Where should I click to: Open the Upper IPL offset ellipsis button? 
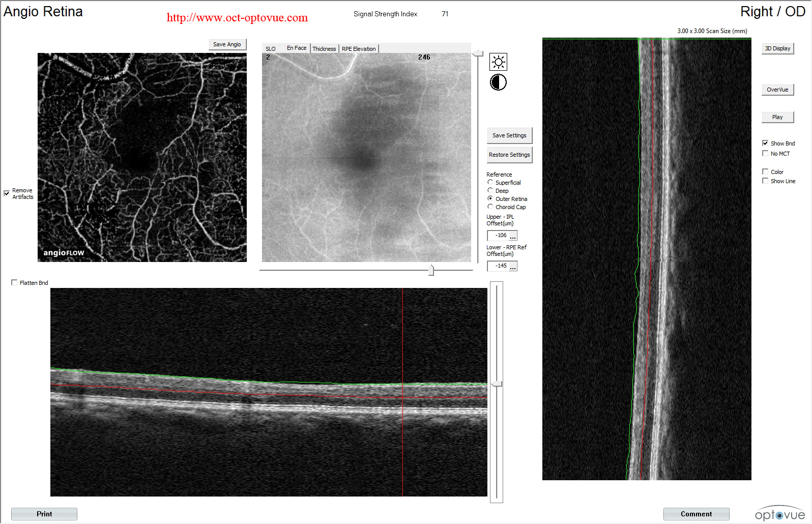[x=513, y=236]
